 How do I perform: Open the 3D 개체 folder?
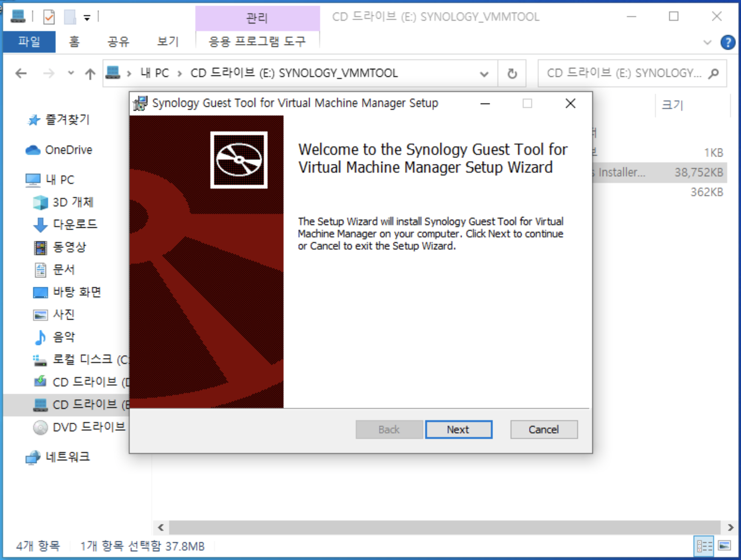[x=63, y=202]
